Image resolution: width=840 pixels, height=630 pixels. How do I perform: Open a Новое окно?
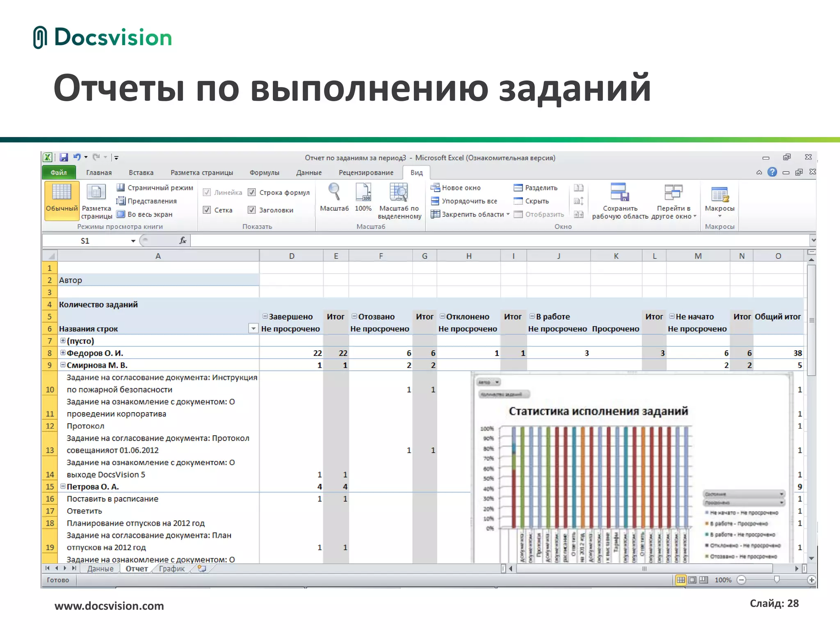coord(456,187)
